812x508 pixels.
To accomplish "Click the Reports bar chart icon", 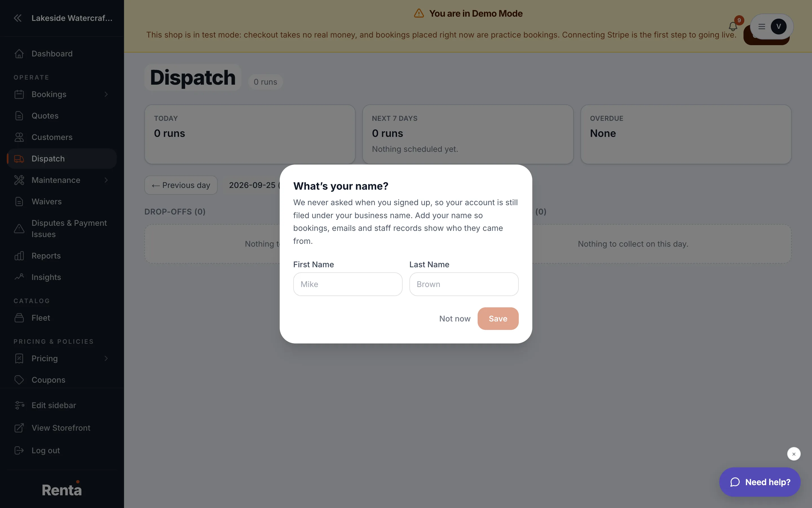I will [x=19, y=256].
